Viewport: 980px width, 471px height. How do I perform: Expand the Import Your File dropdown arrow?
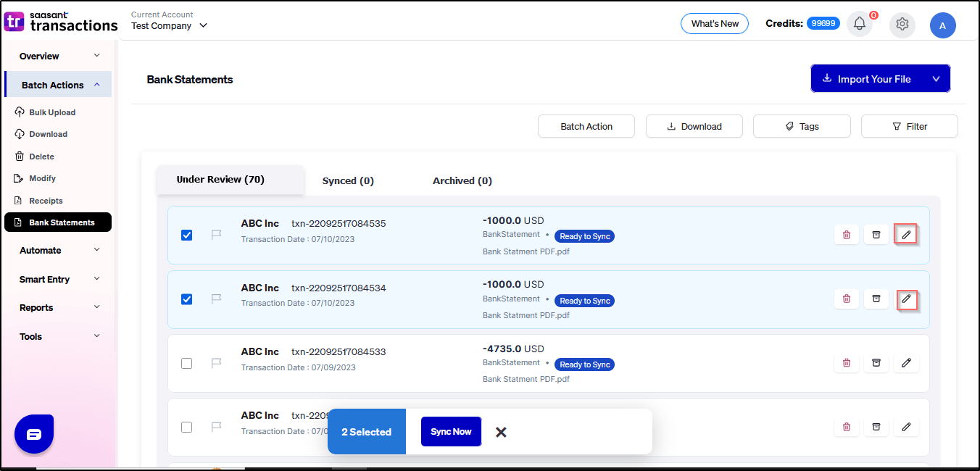[936, 79]
